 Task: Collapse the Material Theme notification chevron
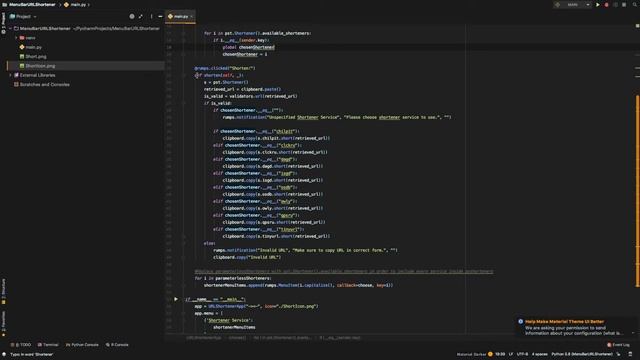pyautogui.click(x=633, y=333)
